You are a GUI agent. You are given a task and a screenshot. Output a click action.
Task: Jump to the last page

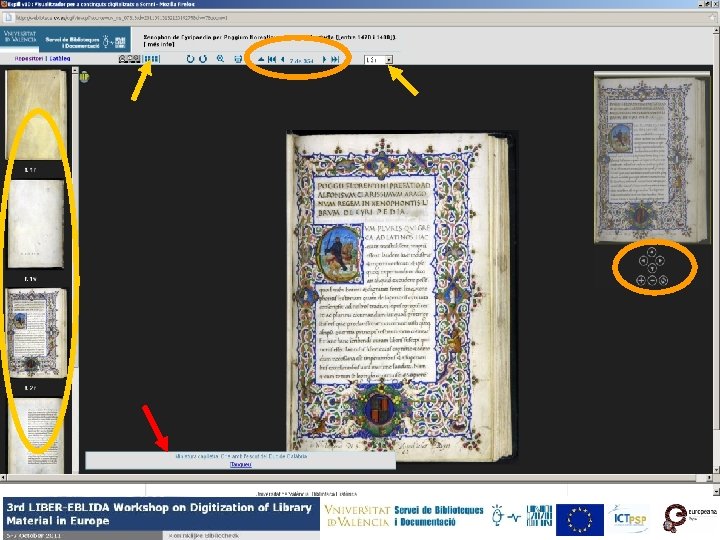(x=335, y=59)
